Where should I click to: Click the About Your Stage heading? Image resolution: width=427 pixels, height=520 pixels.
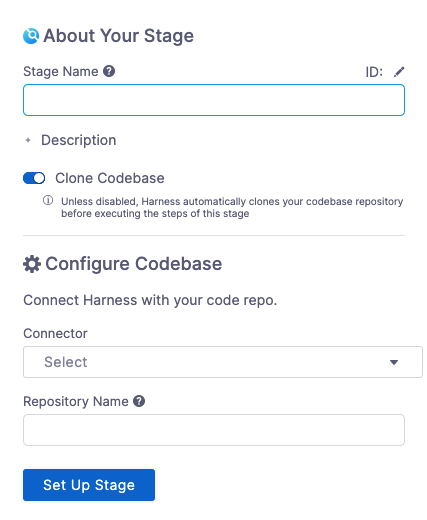pos(119,36)
